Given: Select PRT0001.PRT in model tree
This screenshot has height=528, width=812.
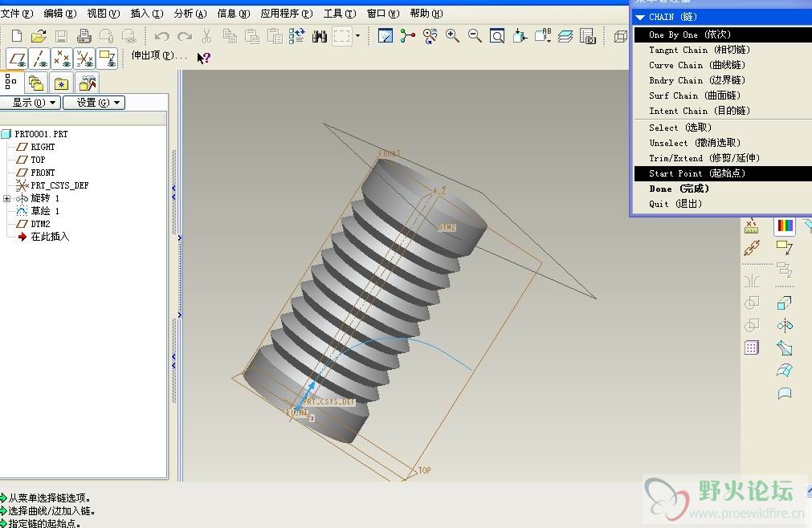Looking at the screenshot, I should coord(41,134).
